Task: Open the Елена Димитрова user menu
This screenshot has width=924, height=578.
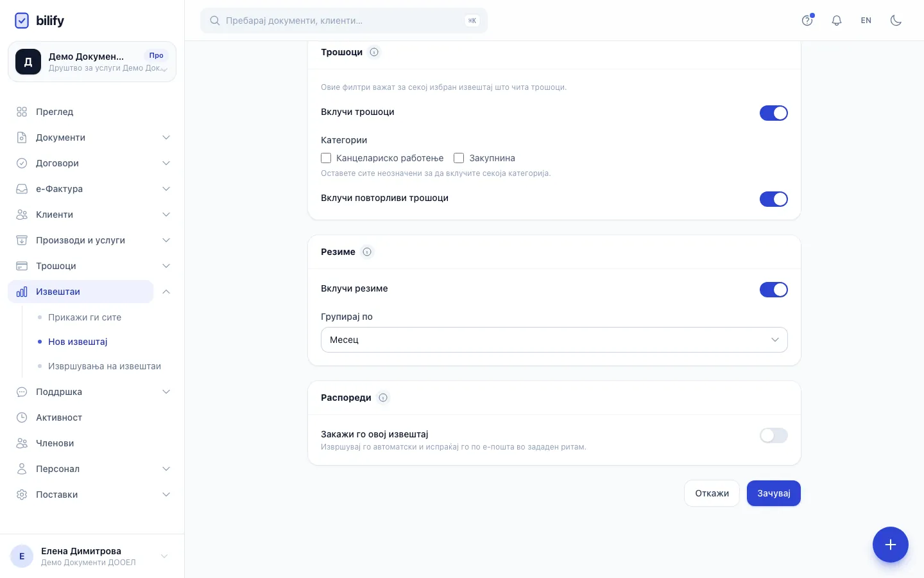Action: (x=92, y=556)
